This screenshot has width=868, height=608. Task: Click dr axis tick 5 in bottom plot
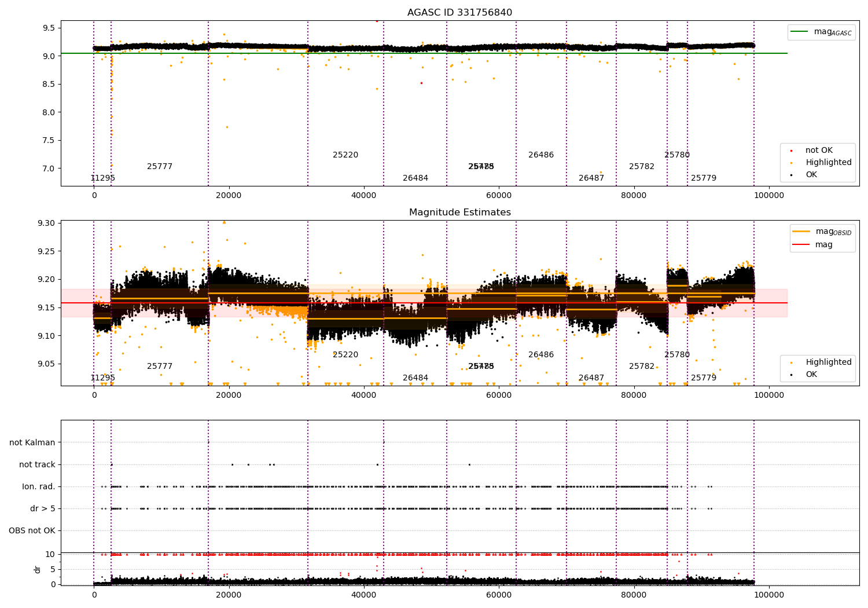click(x=53, y=569)
